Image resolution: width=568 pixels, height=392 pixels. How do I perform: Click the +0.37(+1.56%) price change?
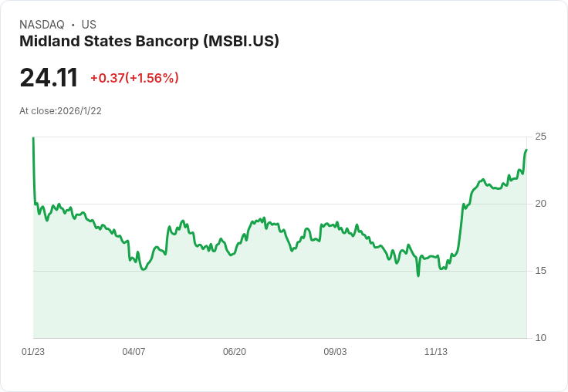134,78
